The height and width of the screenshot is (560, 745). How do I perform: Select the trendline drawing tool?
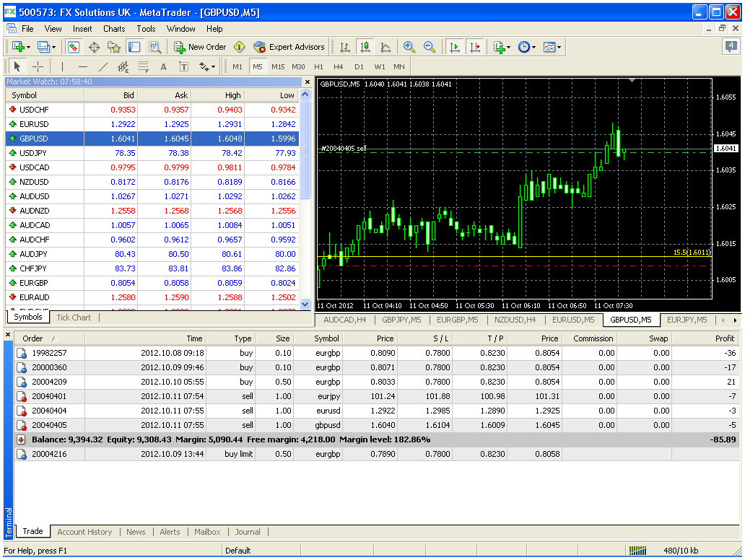pos(103,66)
